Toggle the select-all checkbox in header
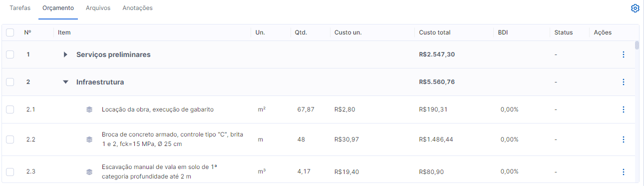Viewport: 644px width, 186px height. 10,32
